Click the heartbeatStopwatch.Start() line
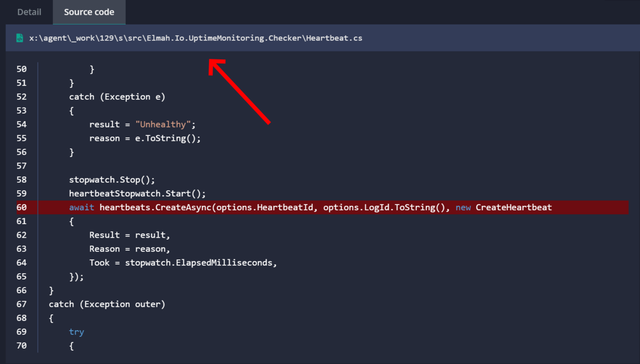 coord(137,193)
